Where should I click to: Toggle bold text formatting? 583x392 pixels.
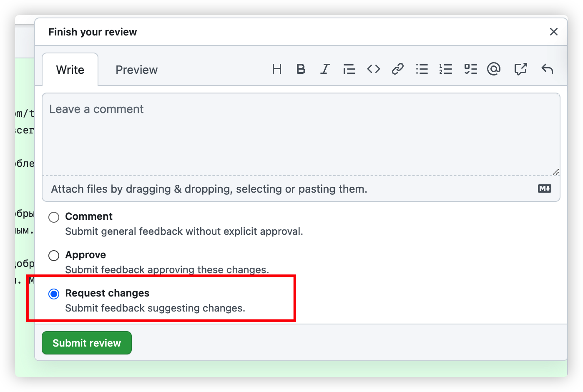[301, 69]
